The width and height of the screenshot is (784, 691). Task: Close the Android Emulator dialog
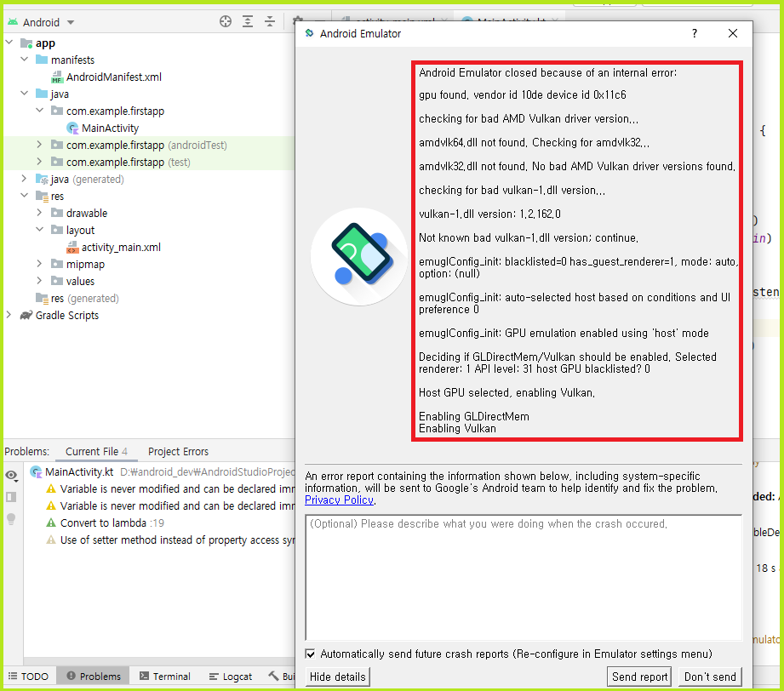[x=733, y=33]
